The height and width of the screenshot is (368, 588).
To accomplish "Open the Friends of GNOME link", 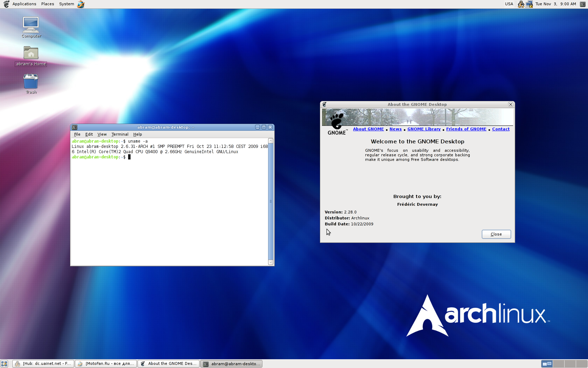I will tap(466, 129).
